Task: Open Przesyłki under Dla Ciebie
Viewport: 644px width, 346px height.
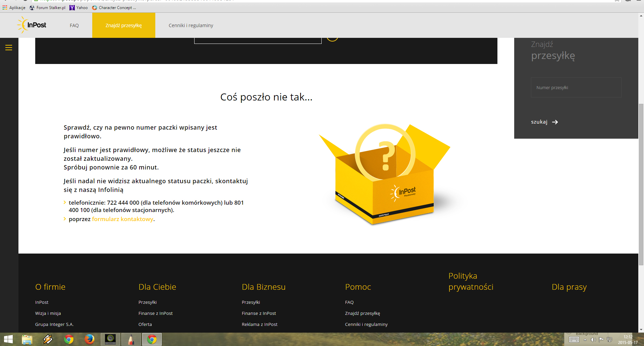Action: [x=148, y=302]
